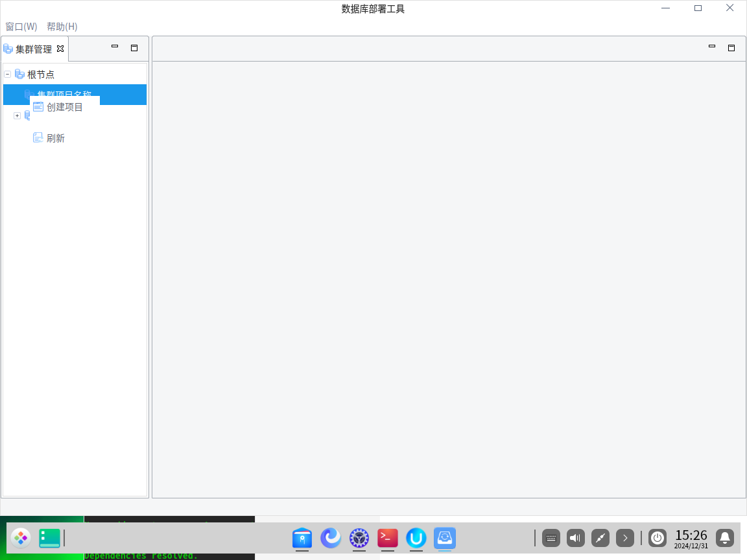Open the system settings gear in taskbar
Image resolution: width=747 pixels, height=560 pixels.
359,538
